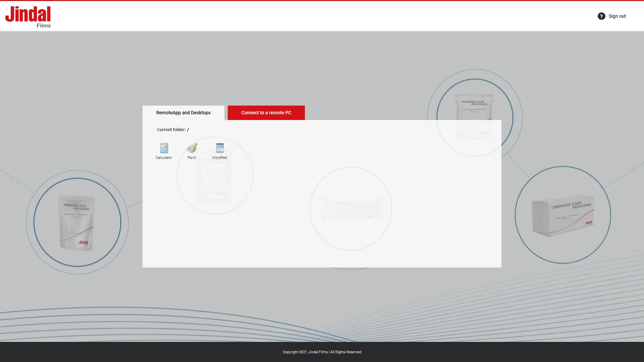The image size is (644, 362).
Task: Click the Jindal Films logo
Action: 28,15
